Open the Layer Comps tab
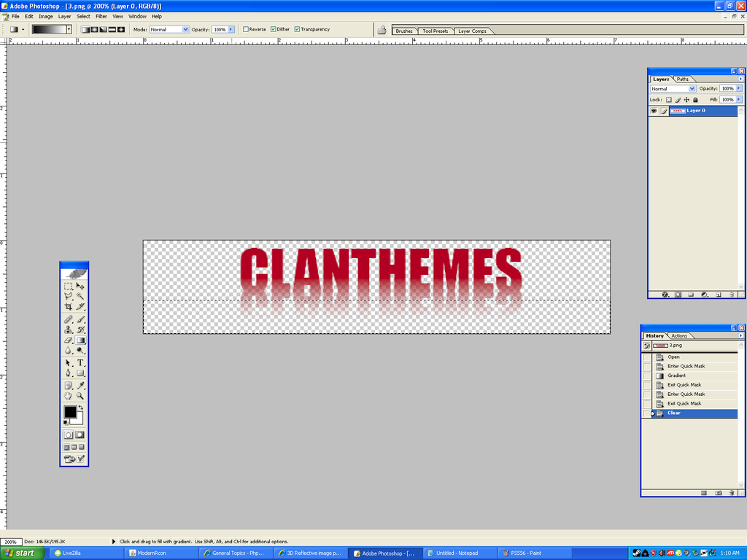 click(472, 31)
